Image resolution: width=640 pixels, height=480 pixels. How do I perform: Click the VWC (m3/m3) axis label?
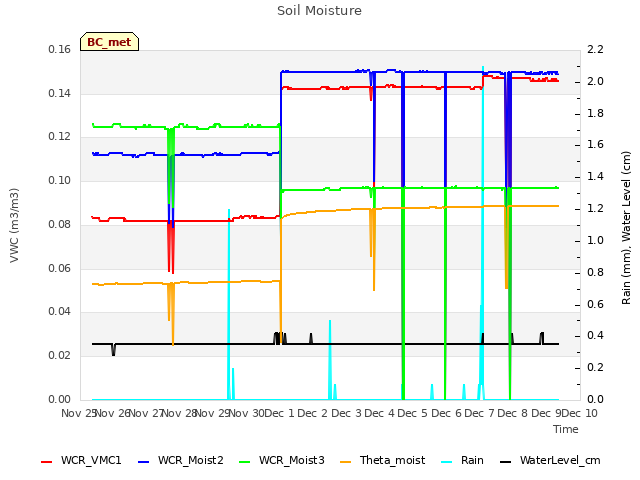[x=14, y=225]
